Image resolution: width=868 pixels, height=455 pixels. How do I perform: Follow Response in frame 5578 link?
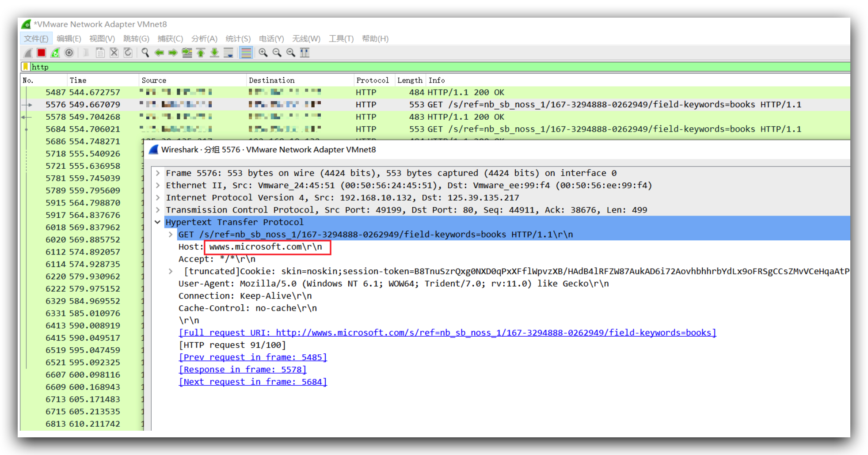[243, 370]
